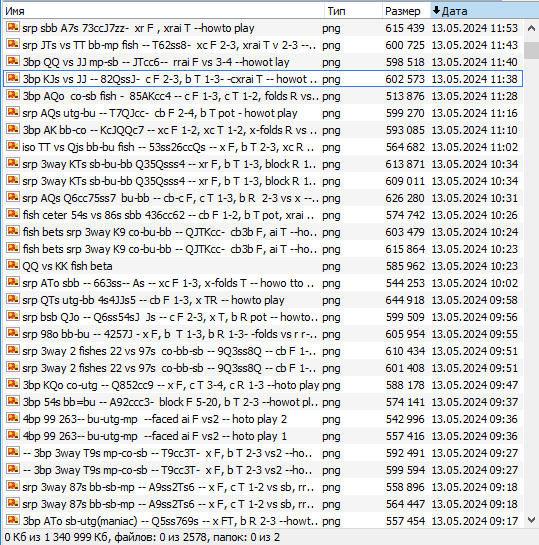Click the icon beside 'srp JTs vs TT bb-mp fish'
This screenshot has width=539, height=545.
pyautogui.click(x=13, y=44)
